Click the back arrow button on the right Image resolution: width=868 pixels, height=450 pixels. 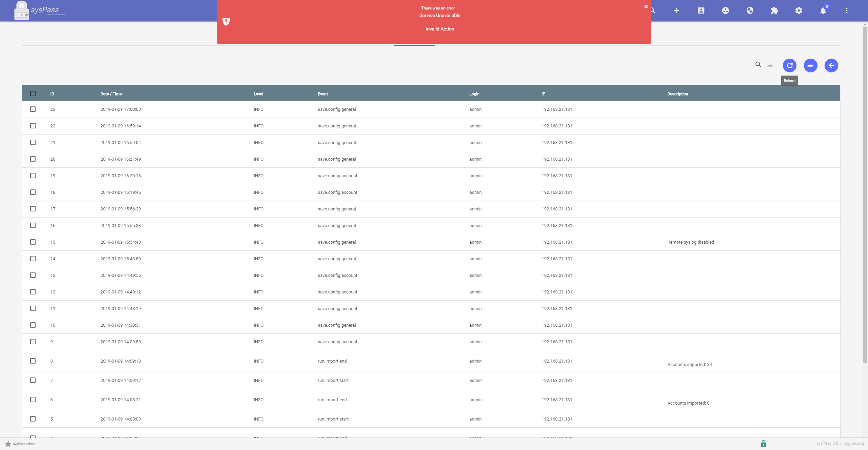click(831, 65)
